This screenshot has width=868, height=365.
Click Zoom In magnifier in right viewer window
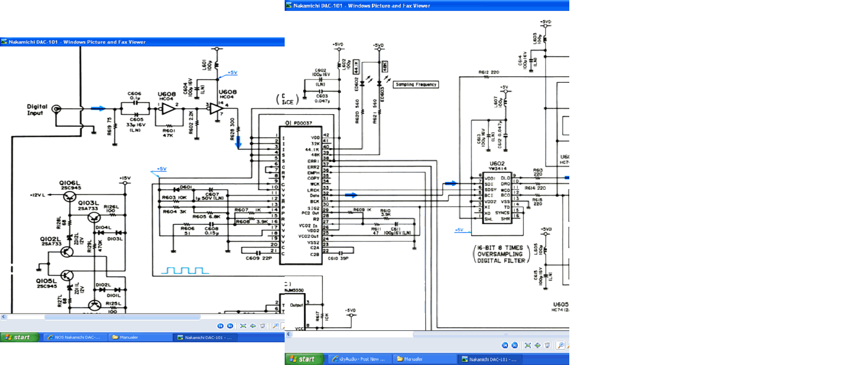[560, 345]
